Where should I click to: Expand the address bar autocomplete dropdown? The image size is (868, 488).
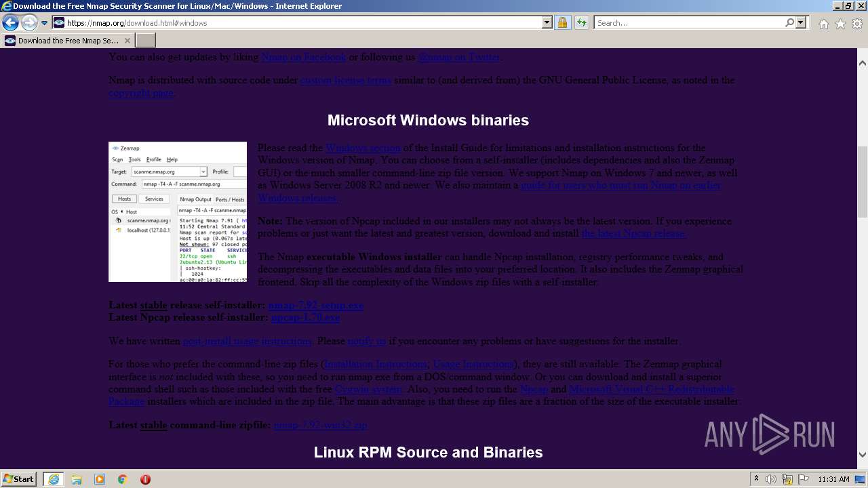(x=547, y=22)
